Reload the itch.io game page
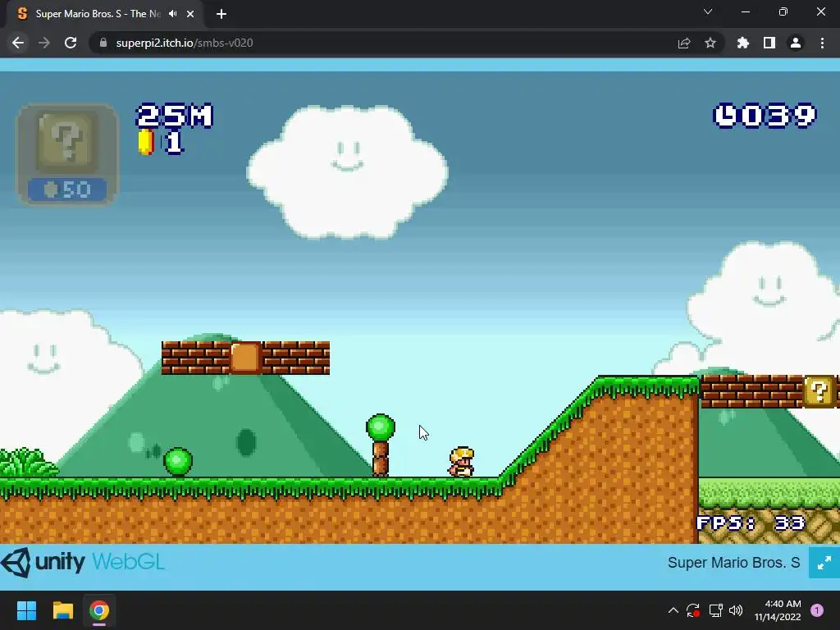 click(71, 43)
